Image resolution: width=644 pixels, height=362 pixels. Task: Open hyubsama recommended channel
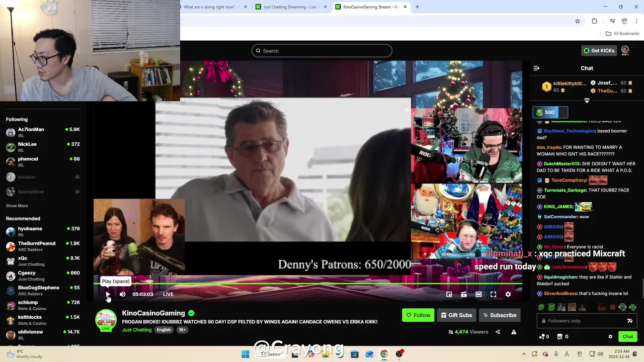(43, 231)
